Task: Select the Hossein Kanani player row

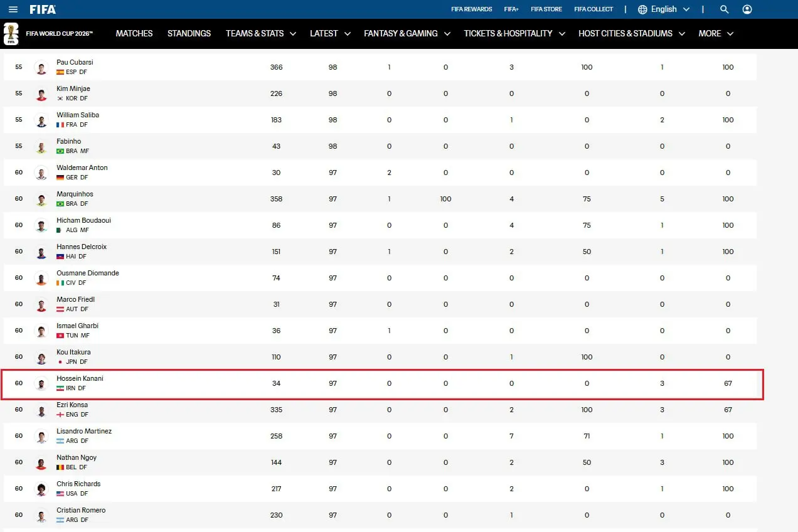Action: 383,383
